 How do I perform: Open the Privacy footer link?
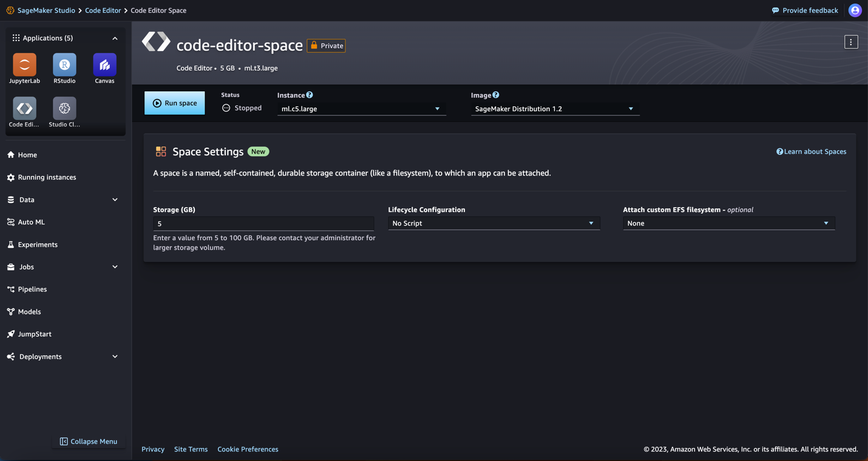153,449
